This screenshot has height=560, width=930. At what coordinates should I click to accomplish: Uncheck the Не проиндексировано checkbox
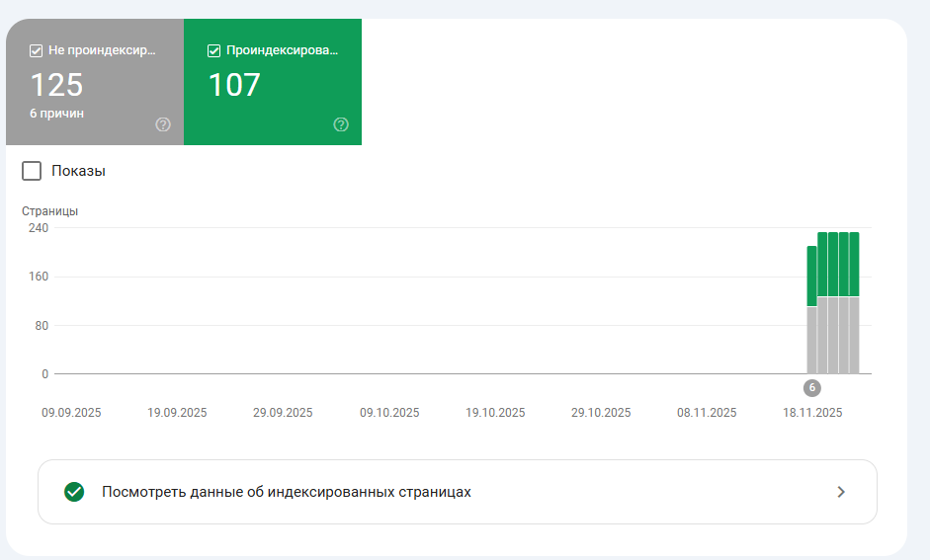[x=37, y=51]
